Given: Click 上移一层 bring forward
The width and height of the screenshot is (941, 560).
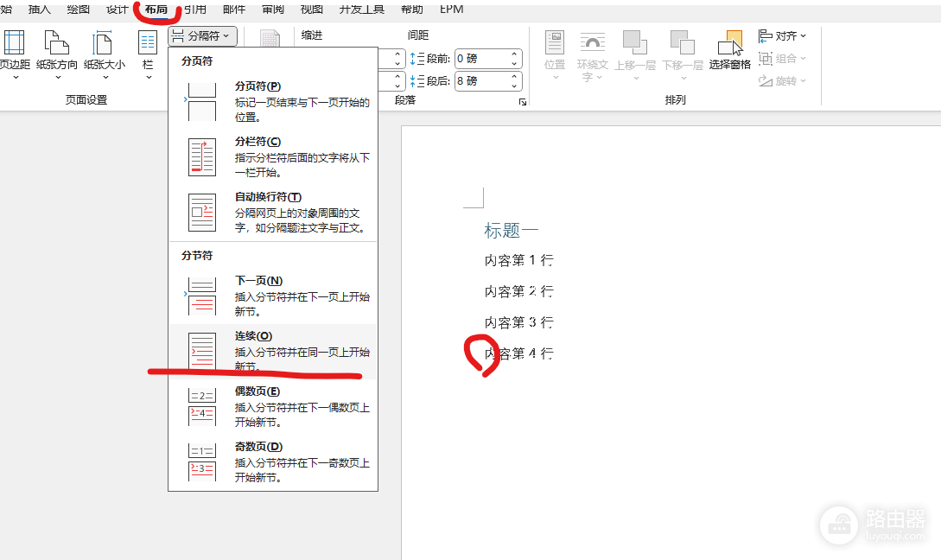Looking at the screenshot, I should [635, 55].
